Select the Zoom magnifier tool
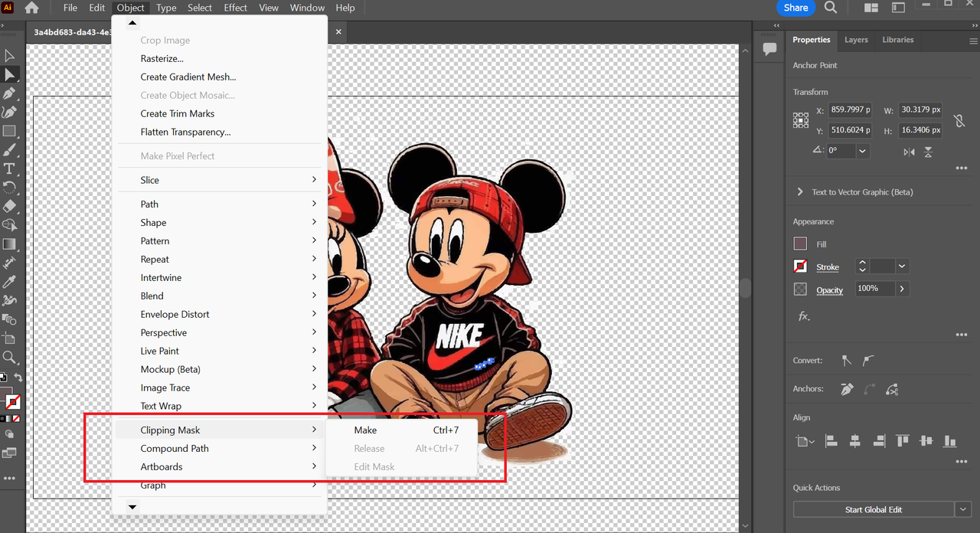Screen dimensions: 980x533 click(9, 357)
